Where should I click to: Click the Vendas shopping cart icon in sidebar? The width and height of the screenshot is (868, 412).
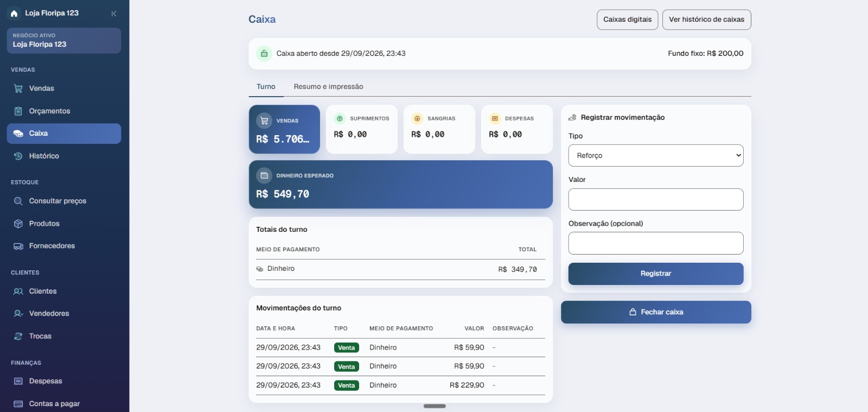click(x=18, y=88)
